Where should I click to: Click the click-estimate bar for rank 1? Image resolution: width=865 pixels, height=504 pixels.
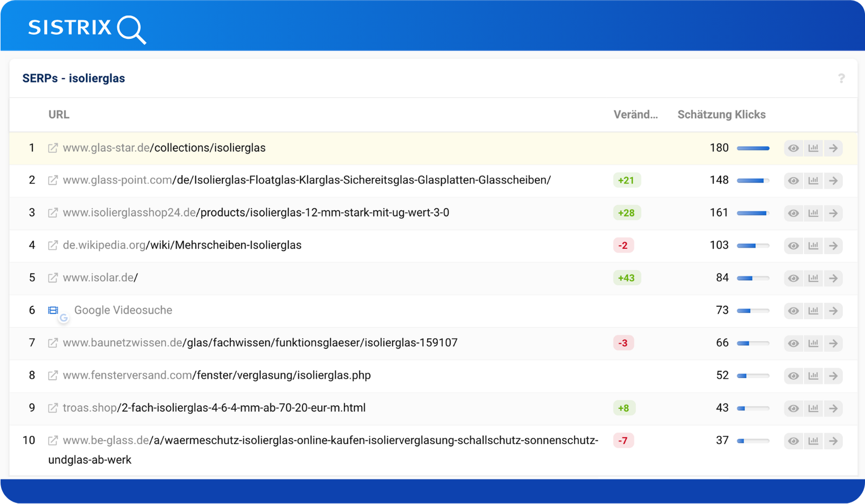point(753,148)
